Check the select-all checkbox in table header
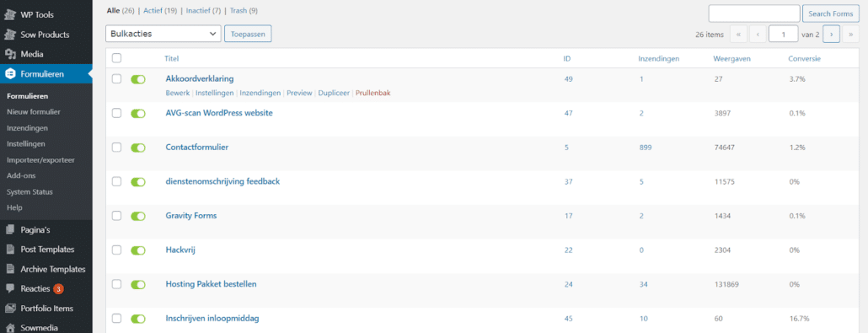Screen dimensions: 868x333 (116, 58)
